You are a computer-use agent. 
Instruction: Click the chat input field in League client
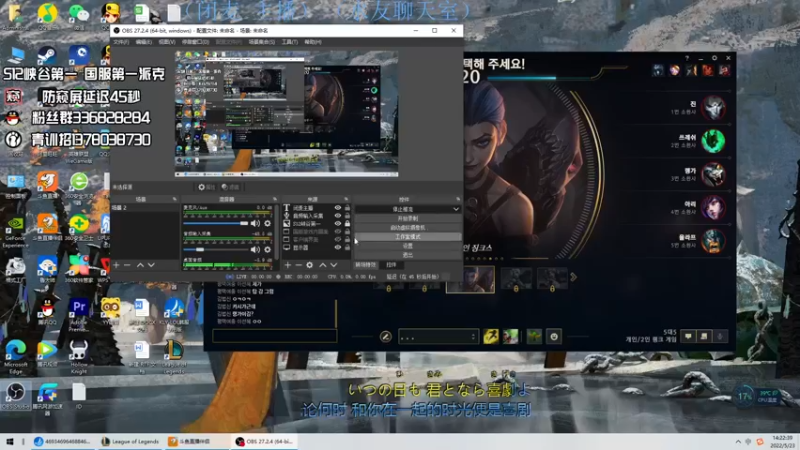274,336
